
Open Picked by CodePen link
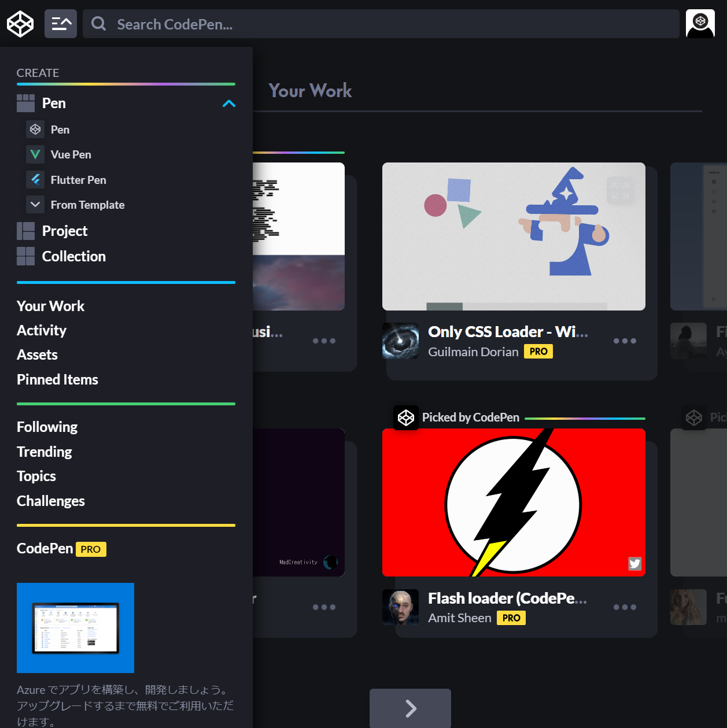click(x=471, y=417)
